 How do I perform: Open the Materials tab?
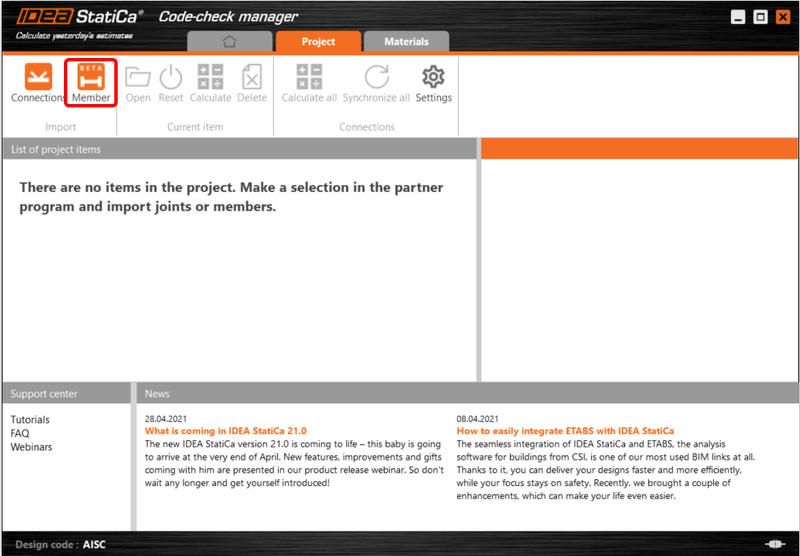tap(406, 41)
